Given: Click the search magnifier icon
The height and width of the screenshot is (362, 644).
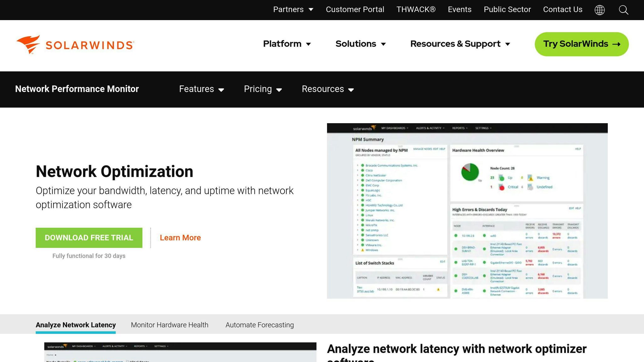Looking at the screenshot, I should 623,10.
